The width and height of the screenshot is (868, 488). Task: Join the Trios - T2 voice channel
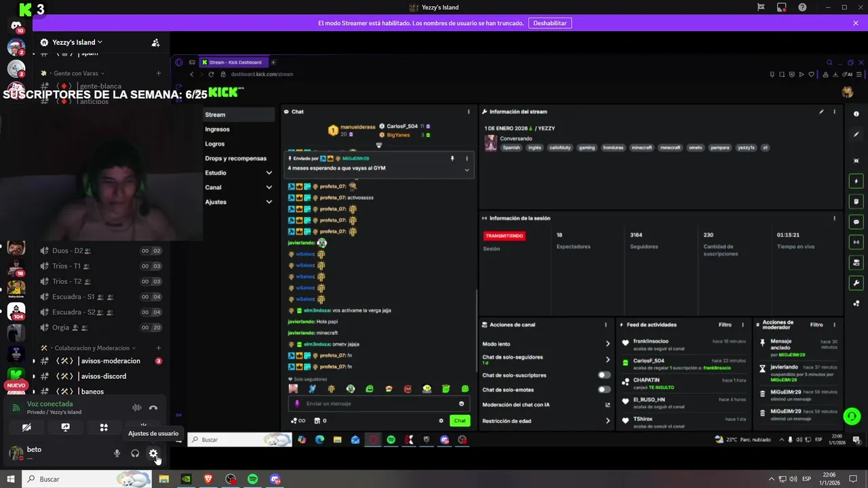[x=100, y=281]
